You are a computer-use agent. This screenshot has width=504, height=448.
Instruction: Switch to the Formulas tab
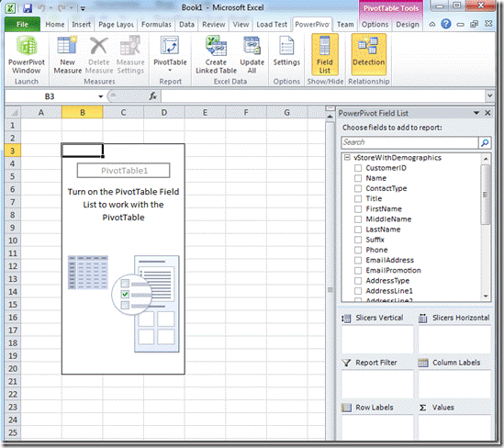pyautogui.click(x=156, y=25)
